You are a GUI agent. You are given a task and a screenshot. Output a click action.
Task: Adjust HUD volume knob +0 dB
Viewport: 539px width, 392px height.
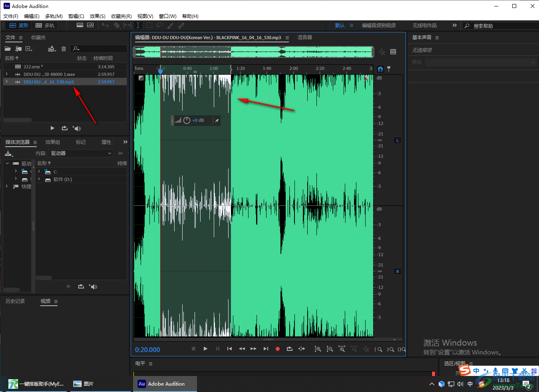187,120
